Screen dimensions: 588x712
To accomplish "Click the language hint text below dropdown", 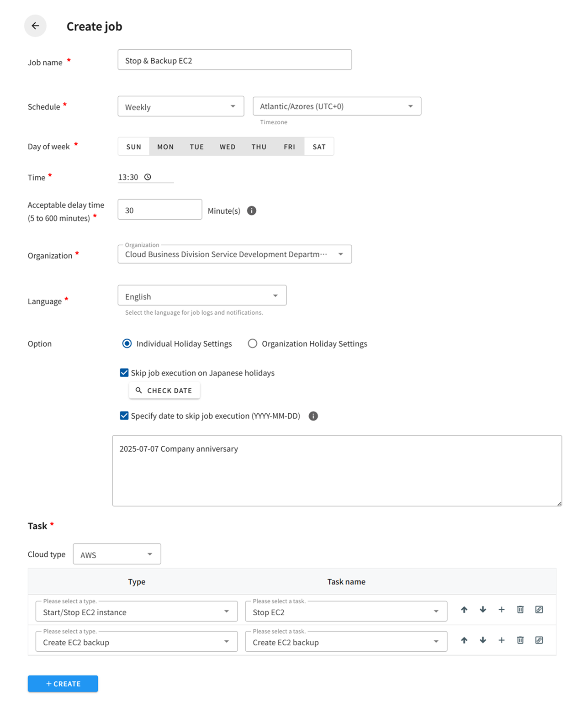I will (194, 313).
